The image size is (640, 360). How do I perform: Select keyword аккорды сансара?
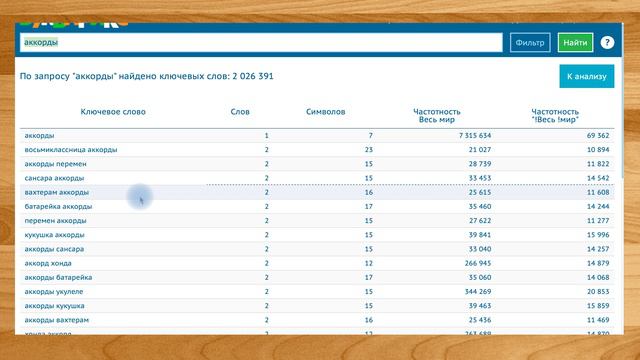point(54,249)
